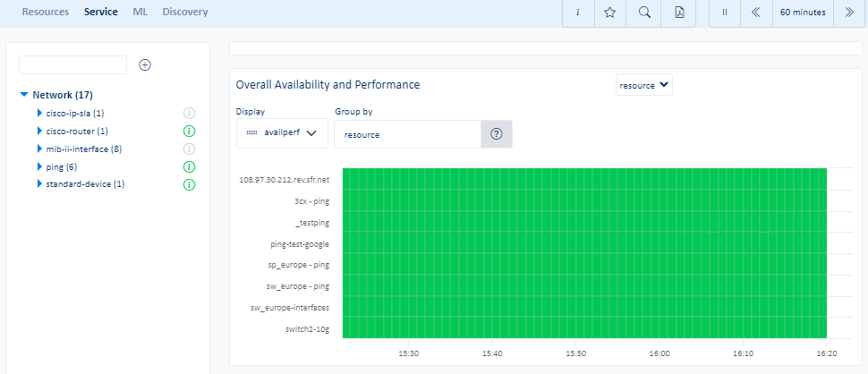868x374 pixels.
Task: Select standard-device (1) tree item
Action: [x=85, y=183]
